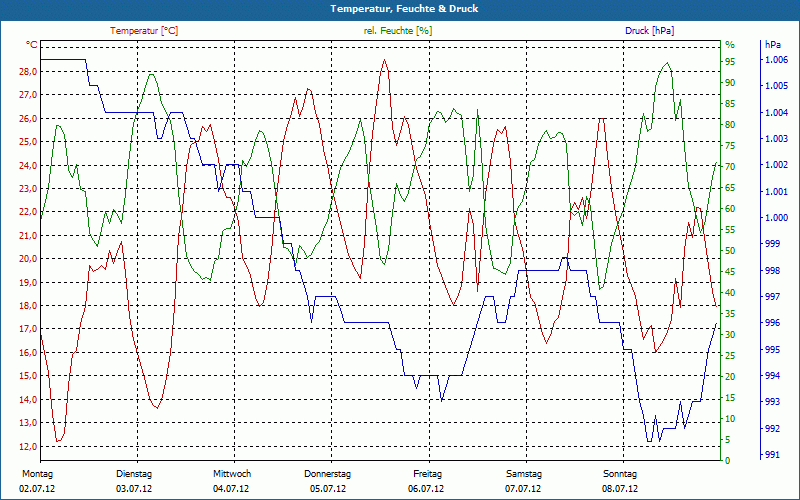Viewport: 800px width, 500px height.
Task: Click the '13,0' temperature axis value
Action: point(28,423)
